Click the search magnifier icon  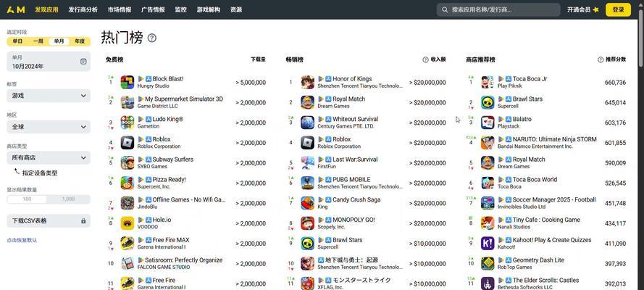click(x=445, y=9)
